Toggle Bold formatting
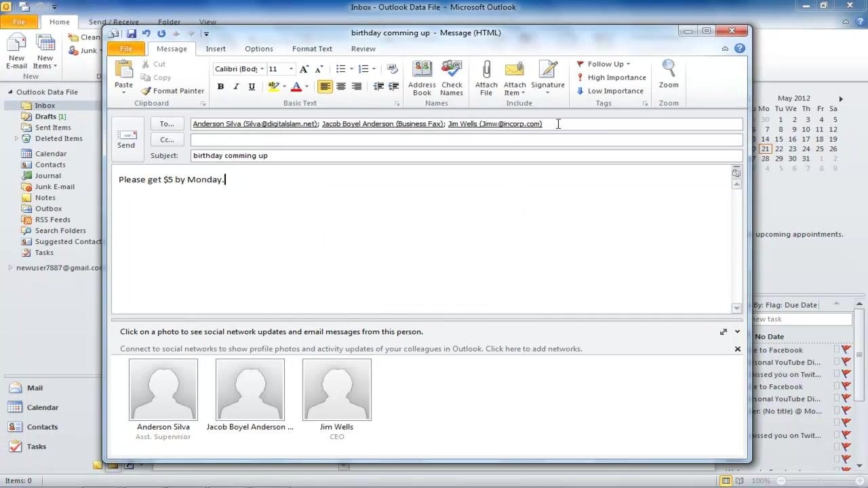This screenshot has height=488, width=868. [220, 87]
